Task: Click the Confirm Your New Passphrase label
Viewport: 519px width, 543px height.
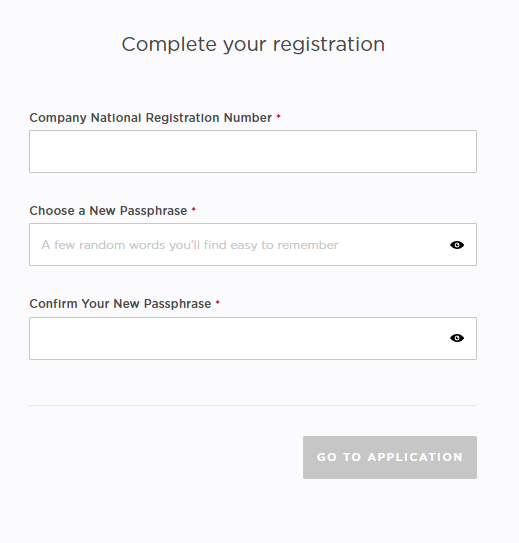Action: [120, 304]
